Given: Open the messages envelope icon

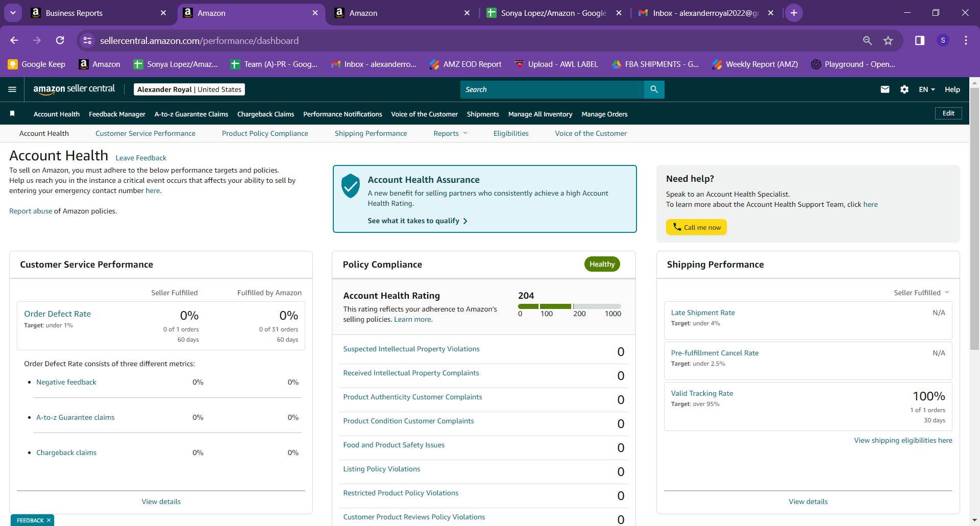Looking at the screenshot, I should click(x=885, y=89).
